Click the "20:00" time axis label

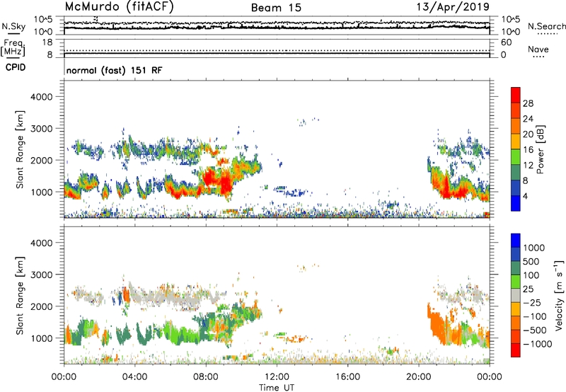(x=418, y=377)
